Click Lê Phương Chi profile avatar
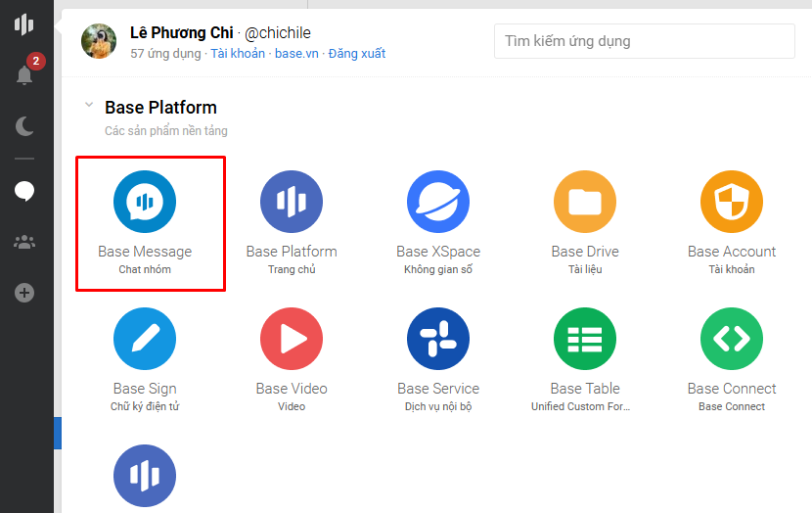 click(x=99, y=41)
